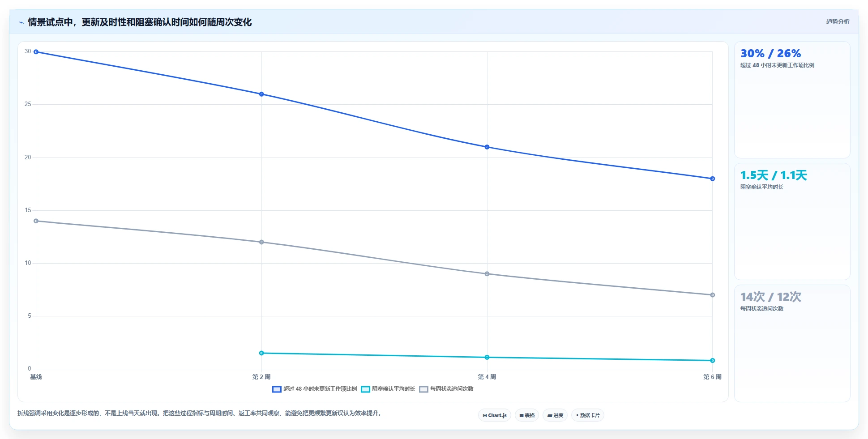Click the y-axis value 20
The image size is (868, 439).
(28, 158)
